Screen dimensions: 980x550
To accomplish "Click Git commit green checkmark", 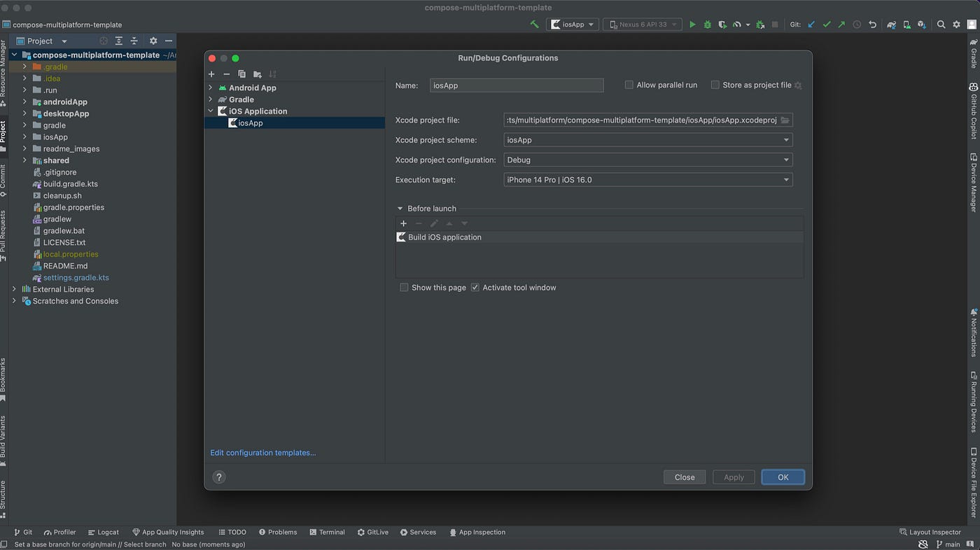I will (x=827, y=24).
